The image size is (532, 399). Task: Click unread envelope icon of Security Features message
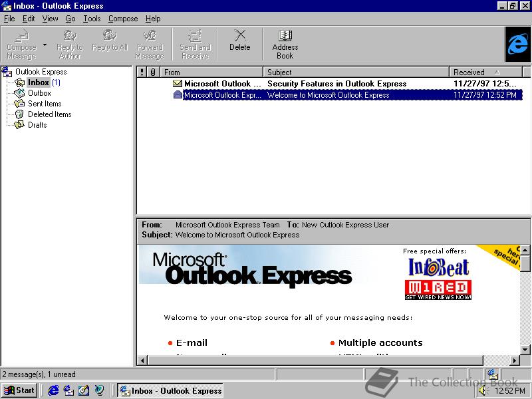(178, 83)
